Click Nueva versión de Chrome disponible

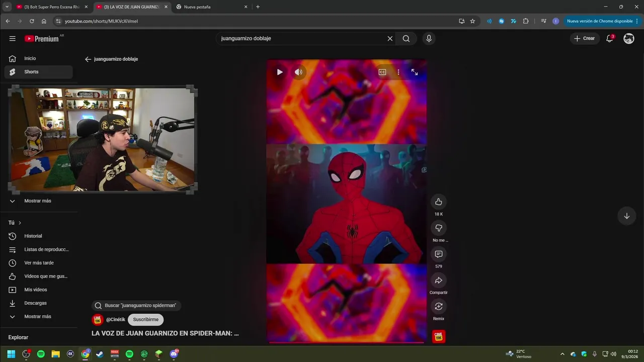[600, 21]
